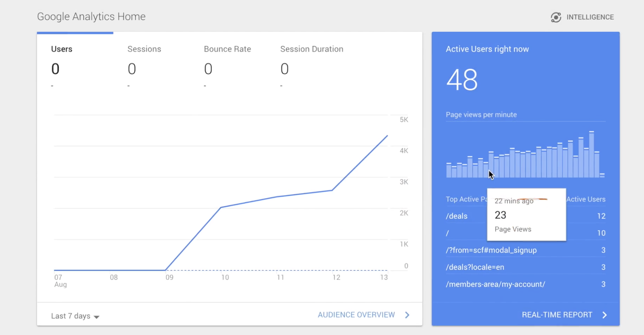The height and width of the screenshot is (335, 644).
Task: Click the Google Analytics Home title
Action: tap(91, 16)
